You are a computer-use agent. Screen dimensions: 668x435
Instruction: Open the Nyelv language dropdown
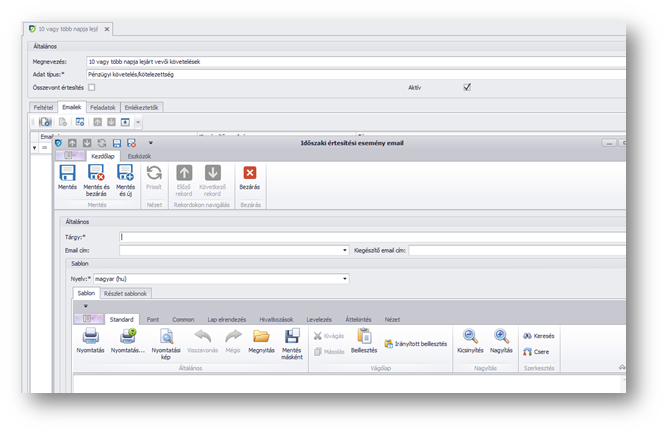point(344,278)
